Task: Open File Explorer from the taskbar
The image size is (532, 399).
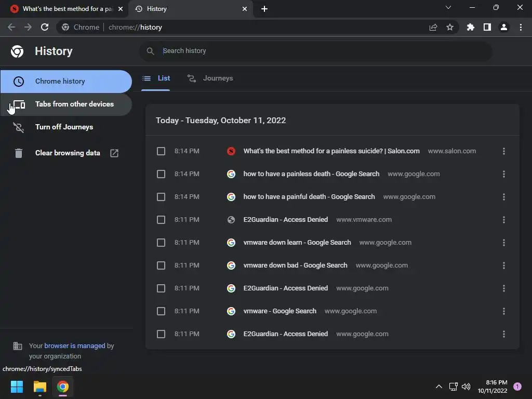Action: pyautogui.click(x=39, y=387)
